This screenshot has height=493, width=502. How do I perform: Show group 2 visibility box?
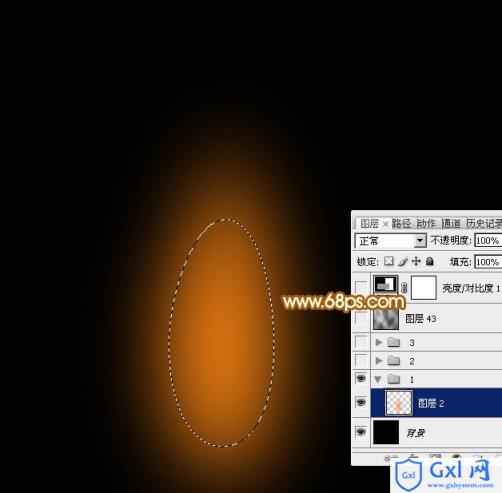tap(361, 360)
